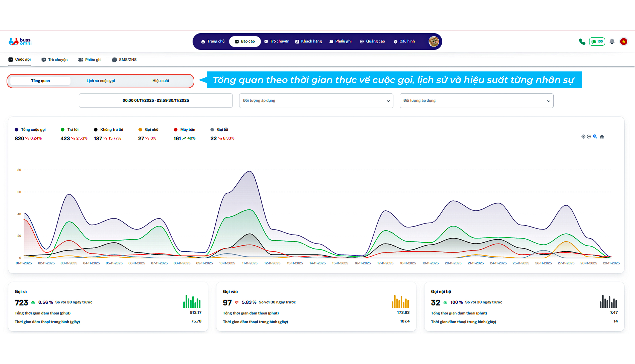The image size is (635, 364).
Task: Toggle Tổng cuộc gọi legend marker
Action: (x=16, y=129)
